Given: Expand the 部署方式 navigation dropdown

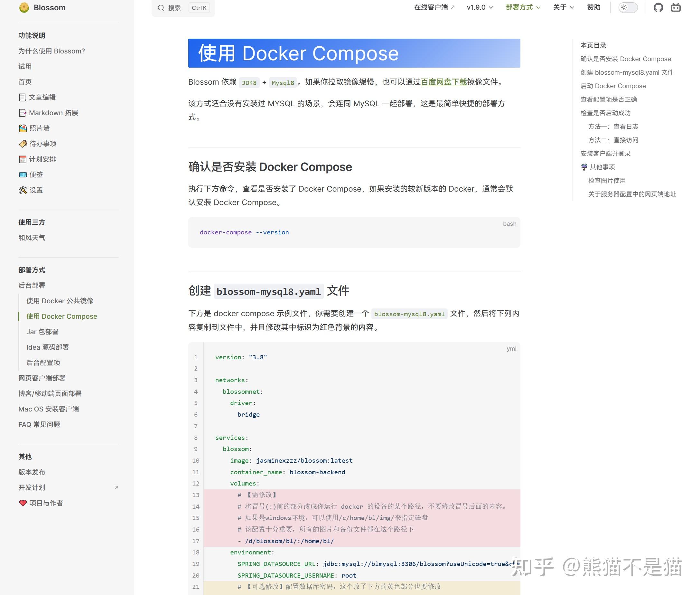Looking at the screenshot, I should click(523, 7).
